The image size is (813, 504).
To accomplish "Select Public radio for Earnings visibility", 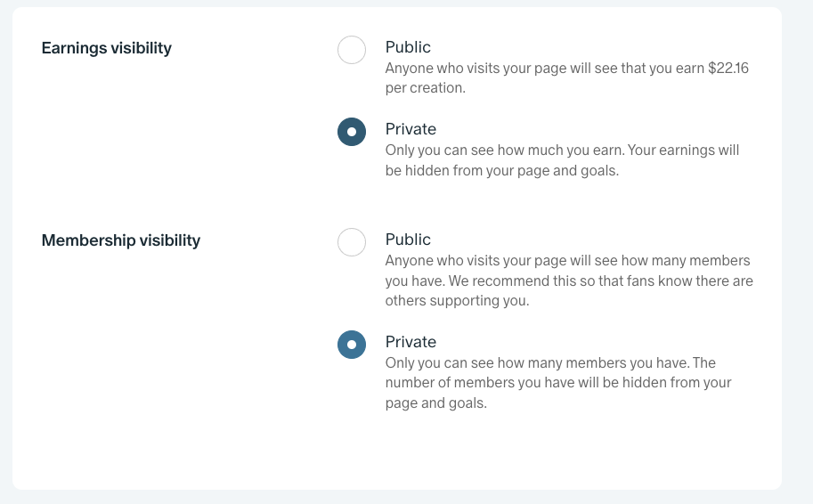I will click(x=352, y=50).
